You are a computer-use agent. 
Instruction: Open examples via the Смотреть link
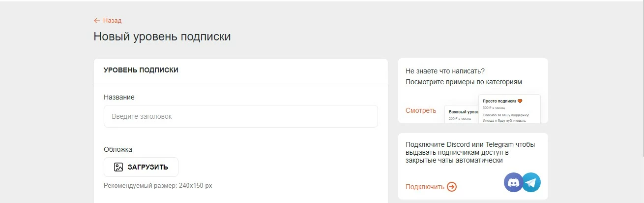(421, 110)
